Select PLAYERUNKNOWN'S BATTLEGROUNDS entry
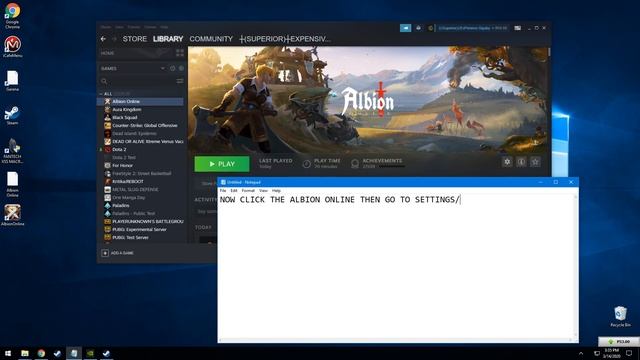 (140, 221)
